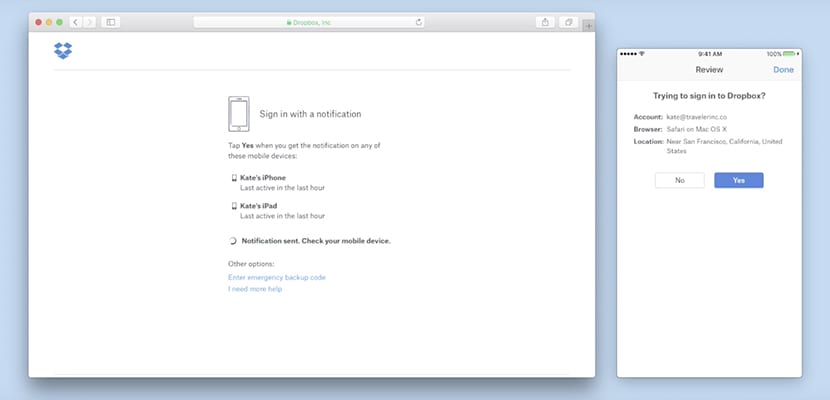Go forward with Safari forward arrow
The image size is (830, 400).
click(x=89, y=22)
